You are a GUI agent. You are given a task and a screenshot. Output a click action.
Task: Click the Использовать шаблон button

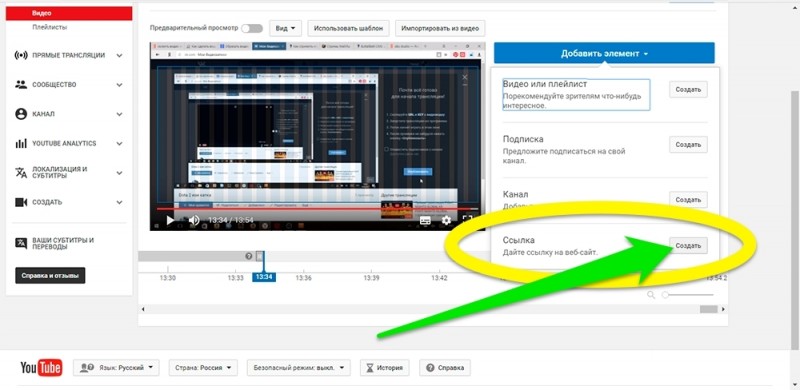tap(349, 28)
